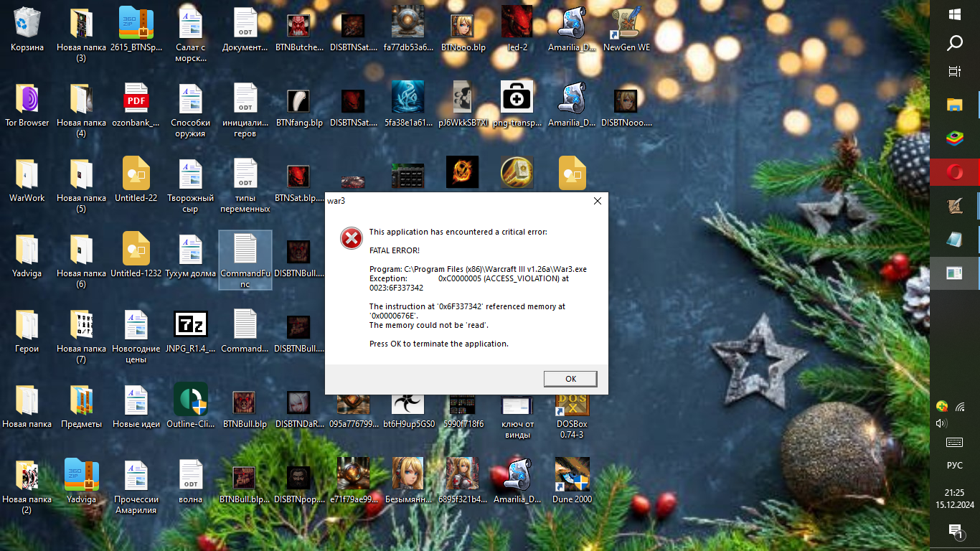Select the инициали геров ODT file

click(x=245, y=111)
